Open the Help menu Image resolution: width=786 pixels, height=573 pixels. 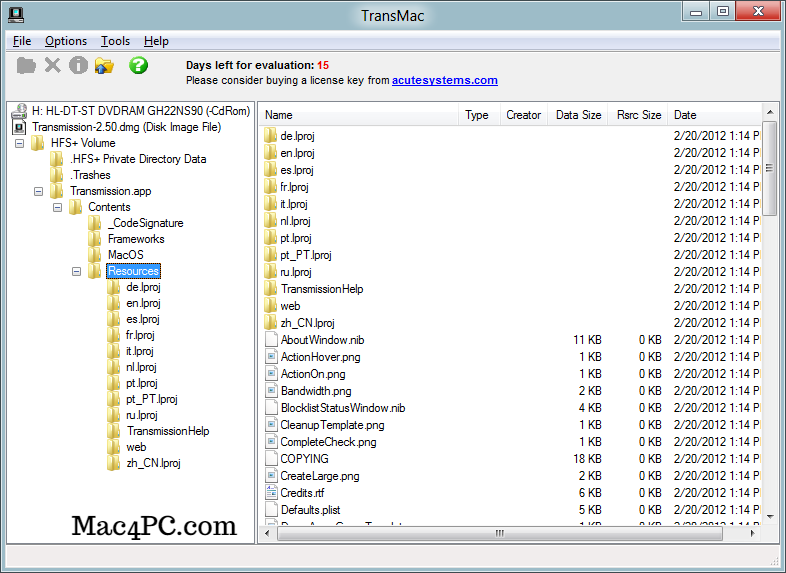[x=156, y=41]
